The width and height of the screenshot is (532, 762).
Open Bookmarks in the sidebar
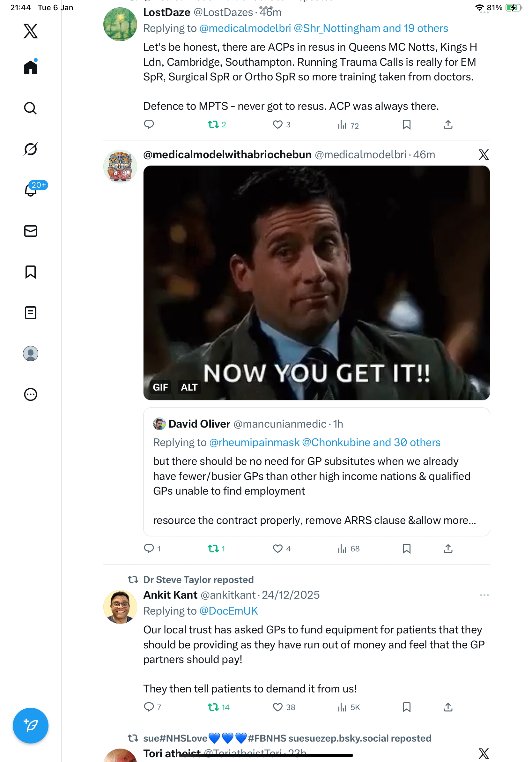[30, 272]
